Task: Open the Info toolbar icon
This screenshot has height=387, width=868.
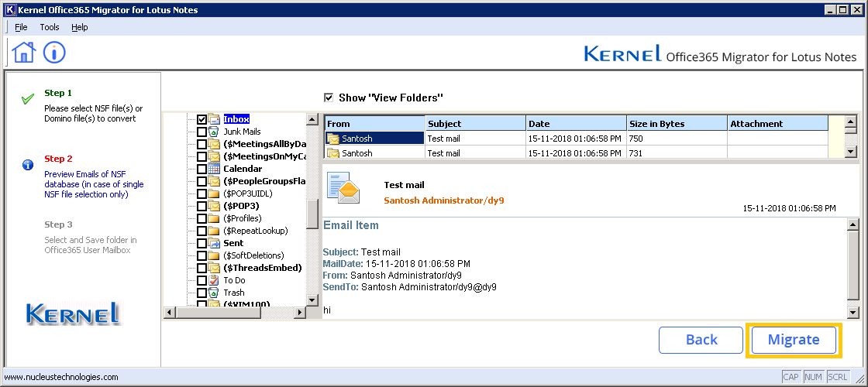Action: 54,53
